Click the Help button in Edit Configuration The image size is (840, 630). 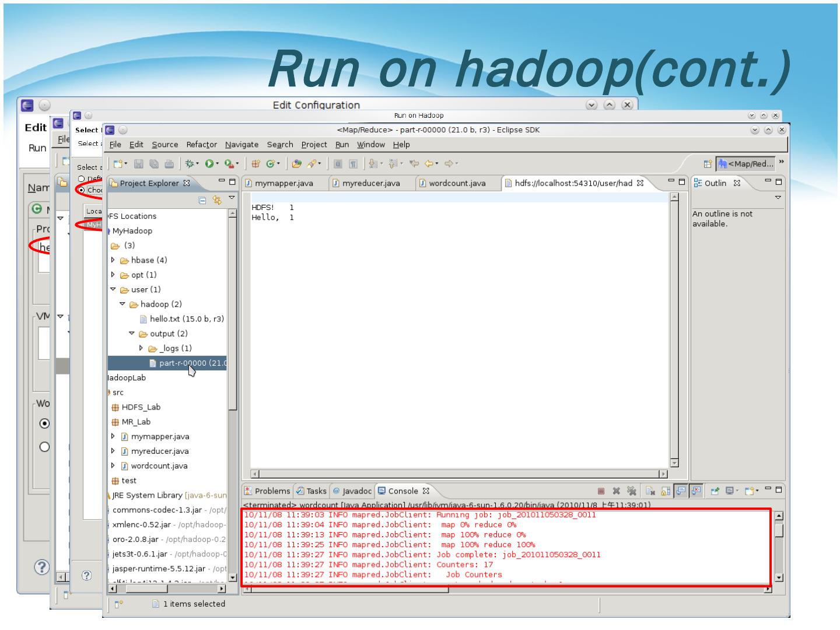(x=41, y=566)
